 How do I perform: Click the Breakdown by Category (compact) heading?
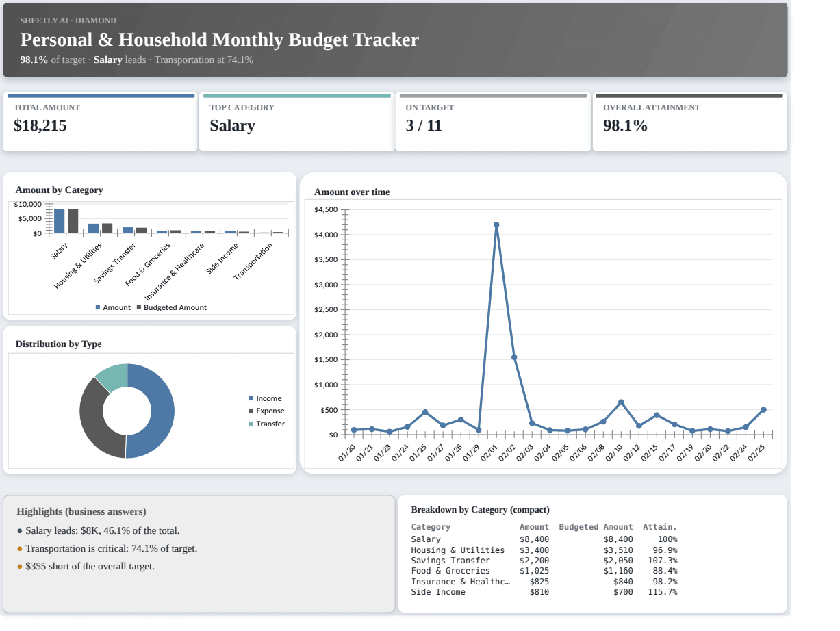click(x=480, y=510)
